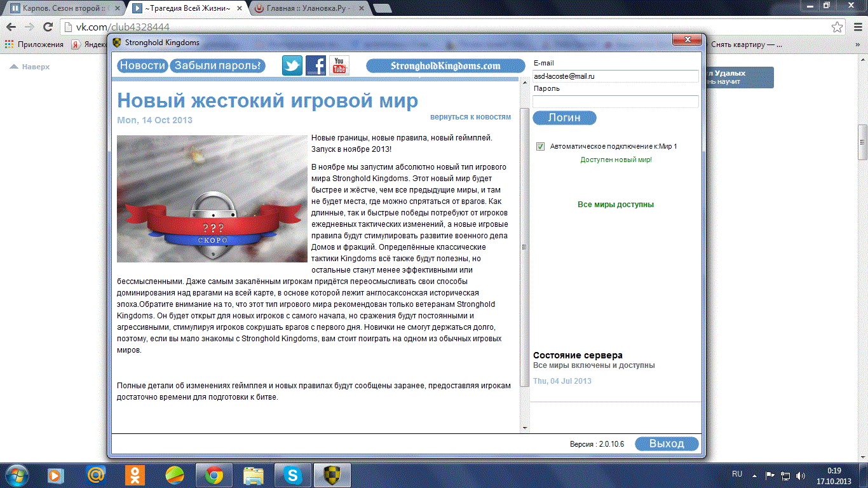868x488 pixels.
Task: Open the Facebook icon link
Action: [316, 65]
